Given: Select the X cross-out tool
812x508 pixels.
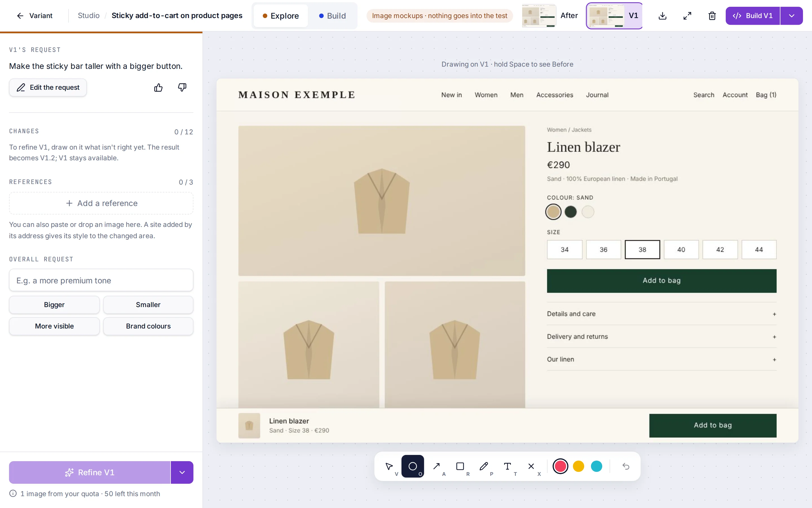Looking at the screenshot, I should (x=531, y=466).
